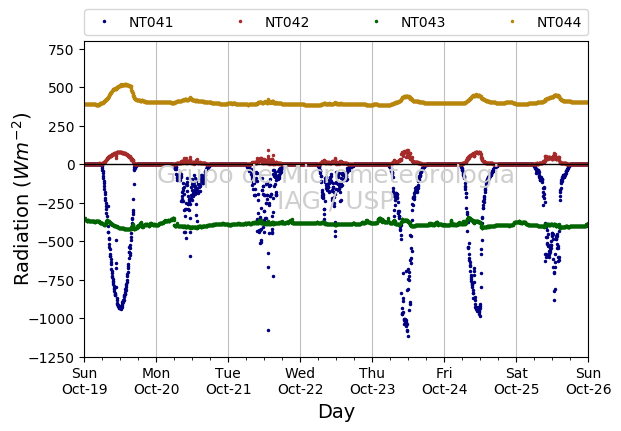Click the gold NT044 legend marker
The width and height of the screenshot is (621, 431).
[x=512, y=22]
